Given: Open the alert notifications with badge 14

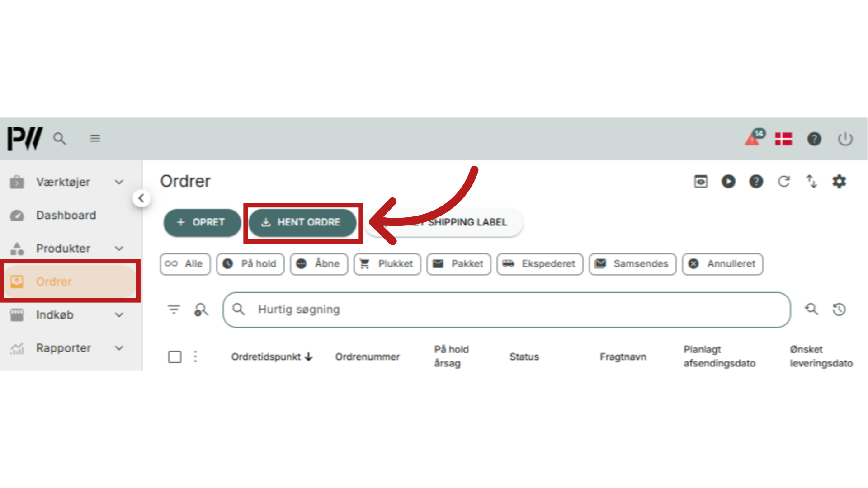Looking at the screenshot, I should [754, 137].
